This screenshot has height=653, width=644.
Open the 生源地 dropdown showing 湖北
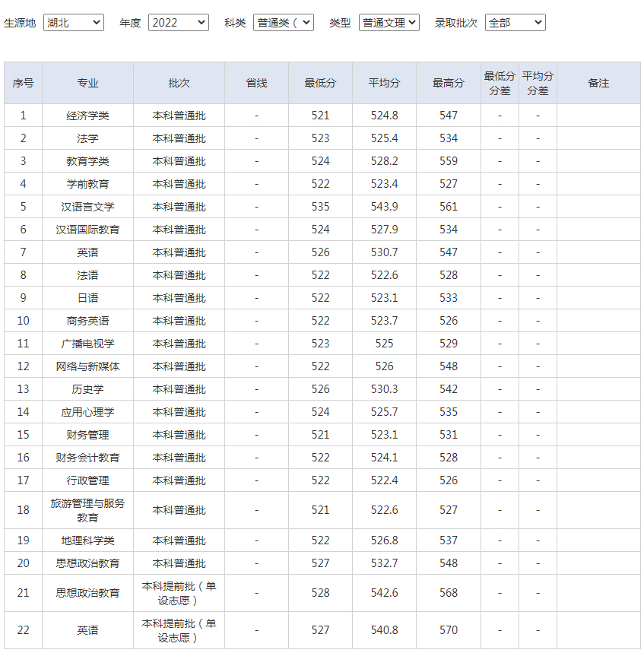pyautogui.click(x=73, y=23)
